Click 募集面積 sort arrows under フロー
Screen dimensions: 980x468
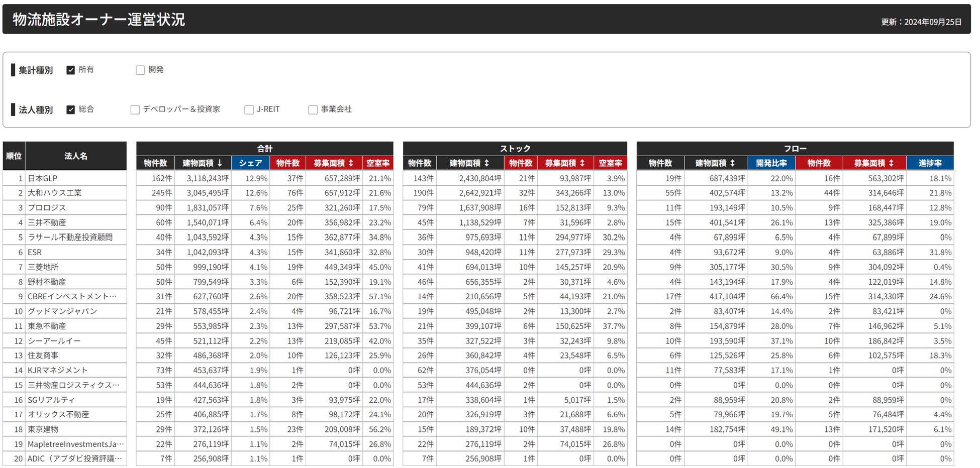coord(891,163)
